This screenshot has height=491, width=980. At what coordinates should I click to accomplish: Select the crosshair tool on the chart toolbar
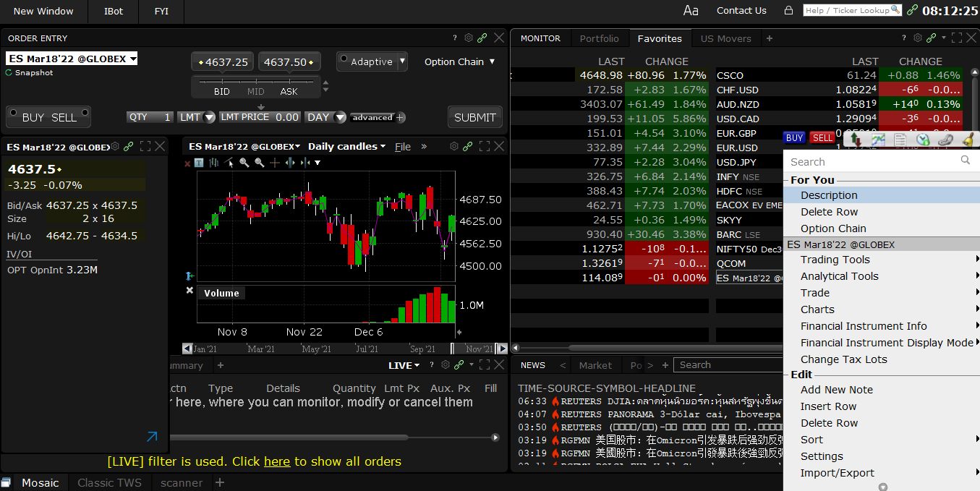pos(276,162)
